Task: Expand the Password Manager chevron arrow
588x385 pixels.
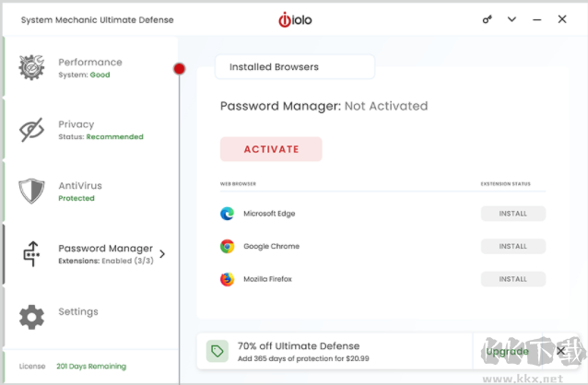Action: point(162,254)
